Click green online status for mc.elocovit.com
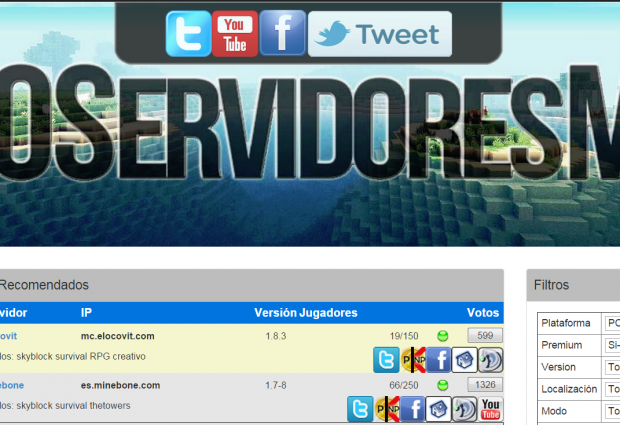The image size is (620, 425). 443,336
